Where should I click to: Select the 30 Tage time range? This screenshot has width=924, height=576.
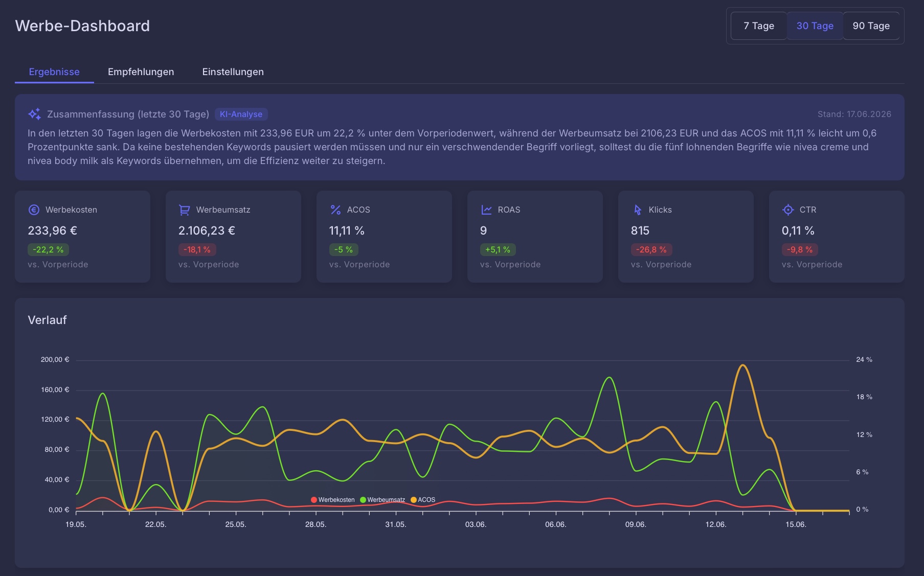click(815, 26)
